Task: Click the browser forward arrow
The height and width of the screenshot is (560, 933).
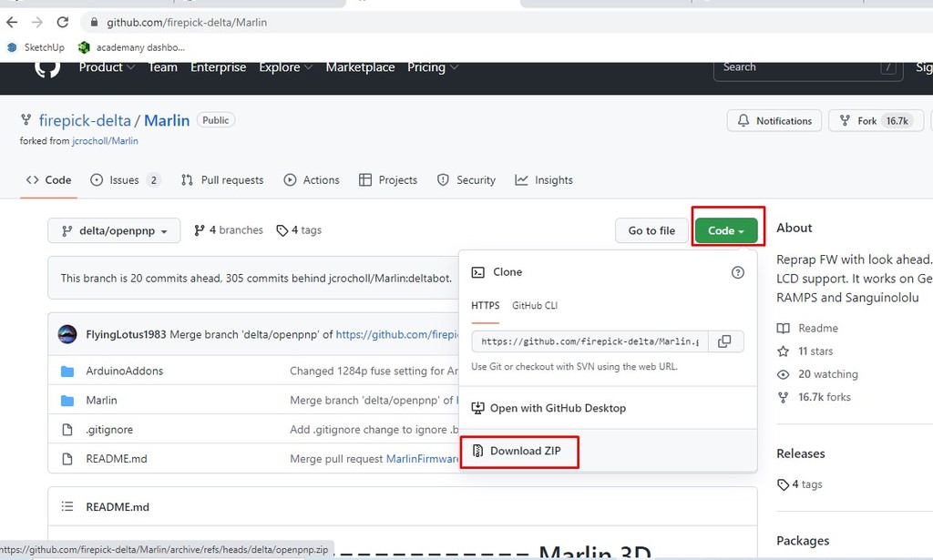Action: point(37,23)
